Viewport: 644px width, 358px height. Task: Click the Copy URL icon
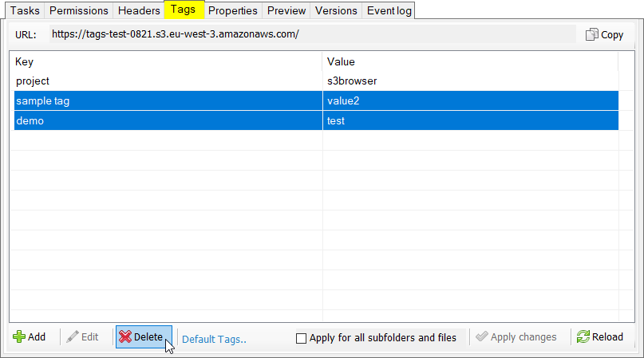pos(592,34)
